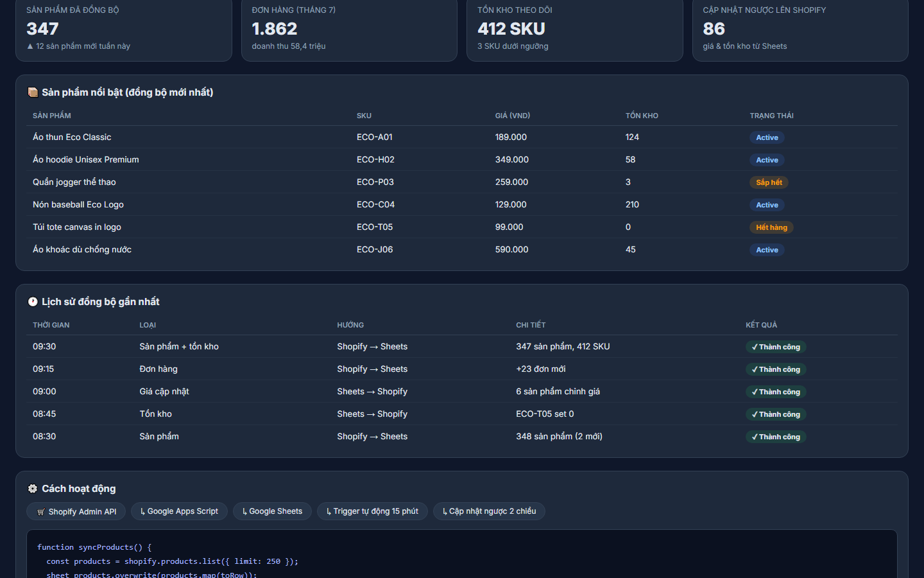Click the THỜI GIAN column header
This screenshot has width=924, height=578.
pos(51,325)
